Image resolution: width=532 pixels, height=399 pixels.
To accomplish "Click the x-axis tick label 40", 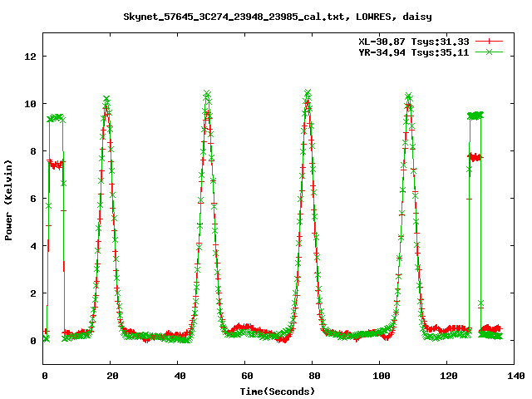I will pos(180,376).
